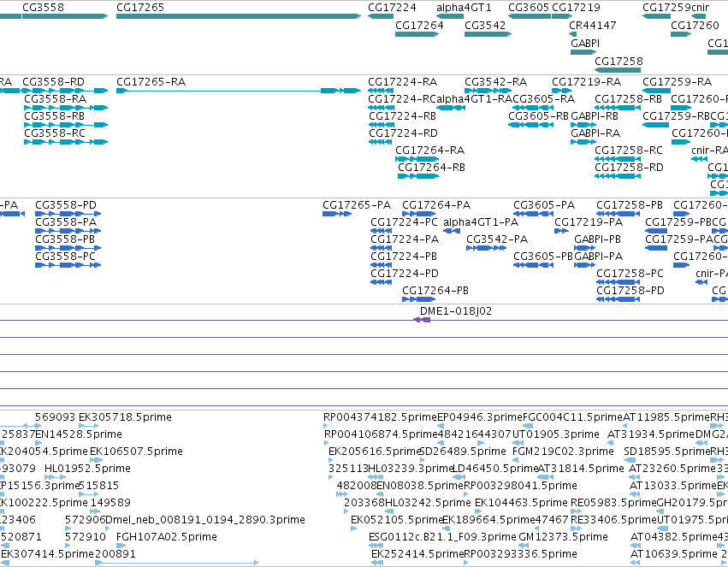Image resolution: width=728 pixels, height=567 pixels.
Task: Click the DME1-018J02 purple feature marker
Action: 422,320
